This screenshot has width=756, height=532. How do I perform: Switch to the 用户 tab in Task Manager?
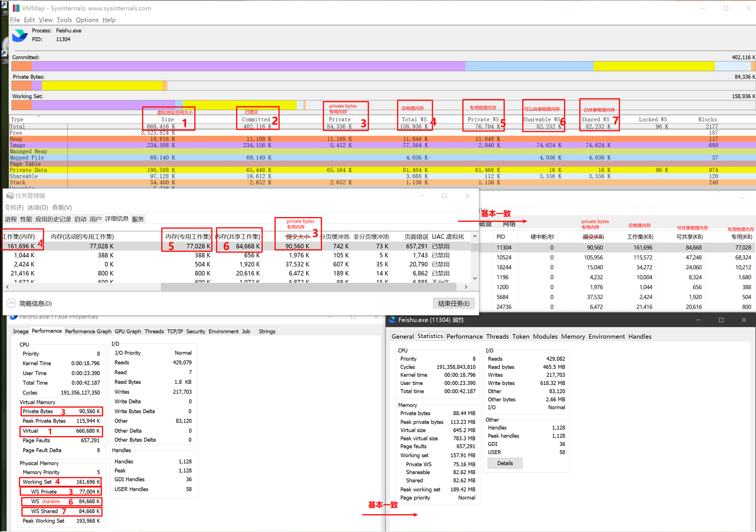pos(96,219)
